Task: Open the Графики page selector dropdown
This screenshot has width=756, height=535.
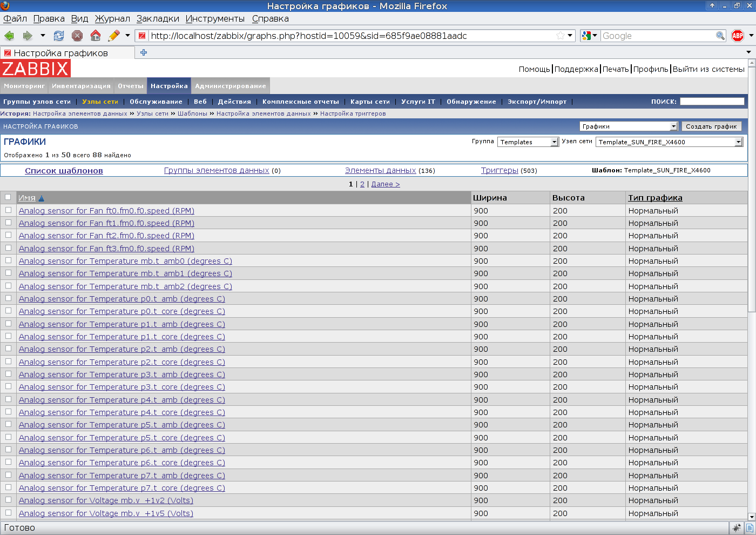Action: (628, 126)
